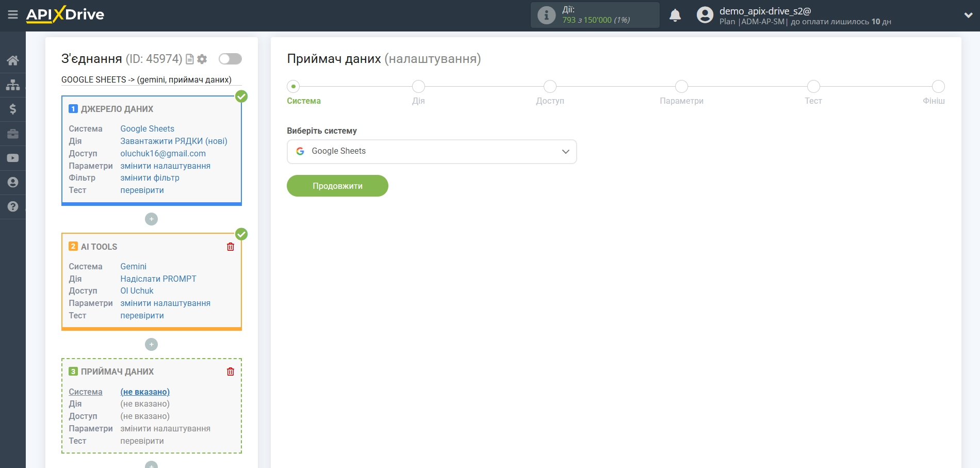Open the Виберіть систему dropdown with Google Sheets
The image size is (980, 468).
432,151
